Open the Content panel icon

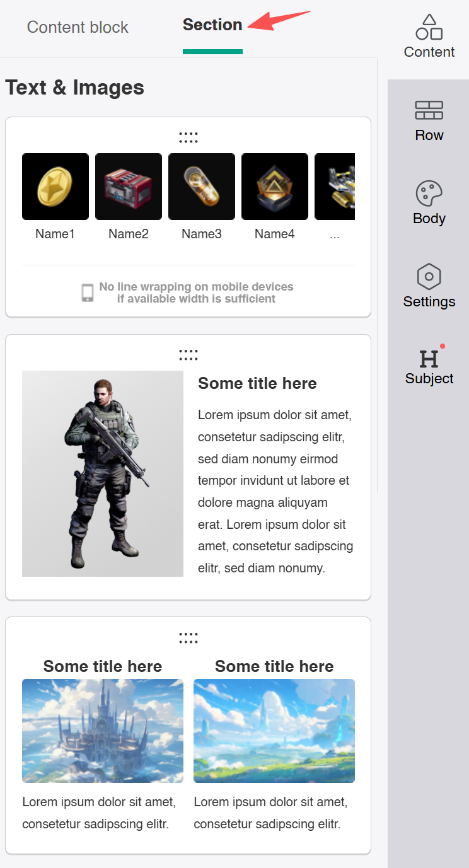coord(429,28)
